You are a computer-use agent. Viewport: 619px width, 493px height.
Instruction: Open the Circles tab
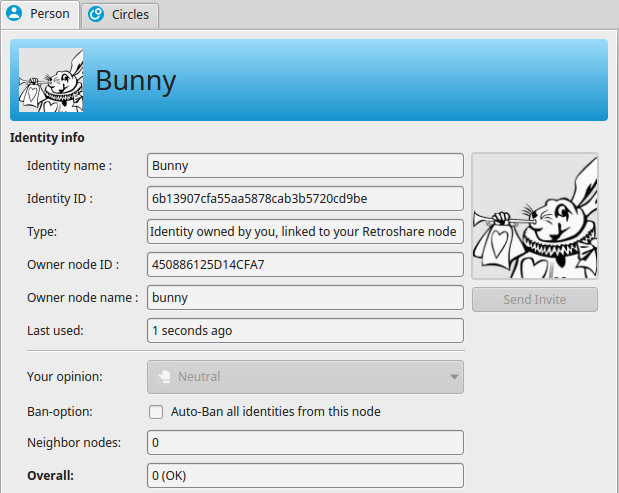click(120, 15)
